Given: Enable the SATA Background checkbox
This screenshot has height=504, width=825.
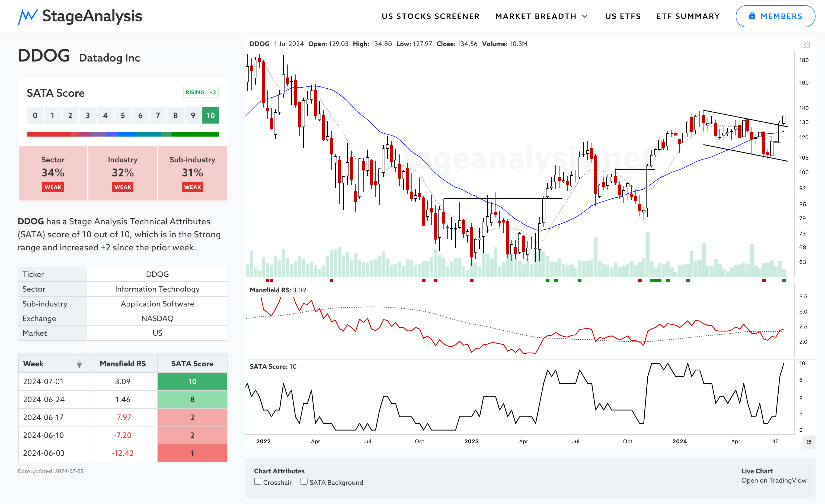Looking at the screenshot, I should point(304,482).
